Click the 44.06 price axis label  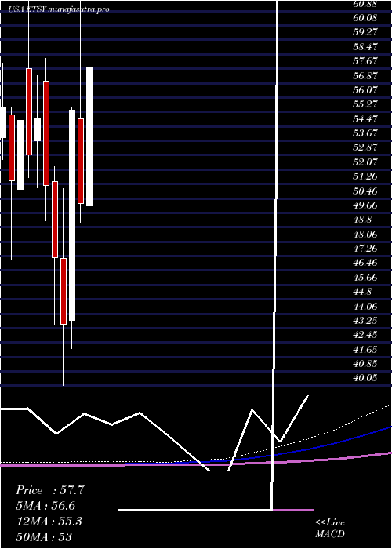coord(365,306)
